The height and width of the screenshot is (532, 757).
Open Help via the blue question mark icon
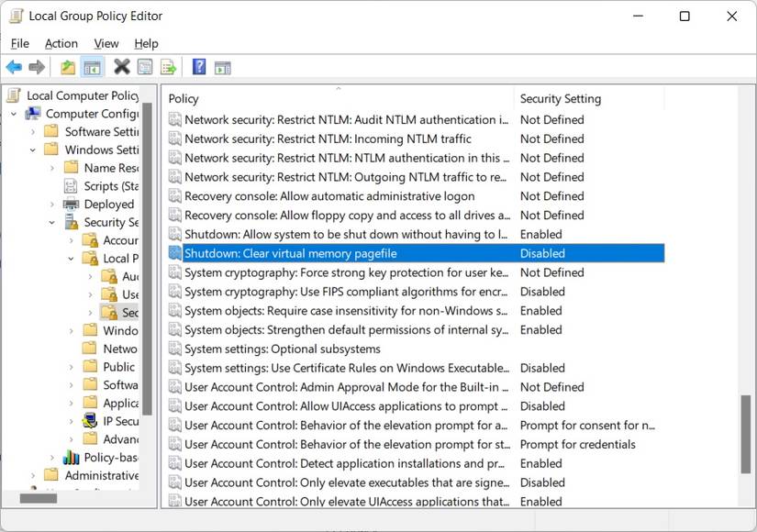coord(198,66)
